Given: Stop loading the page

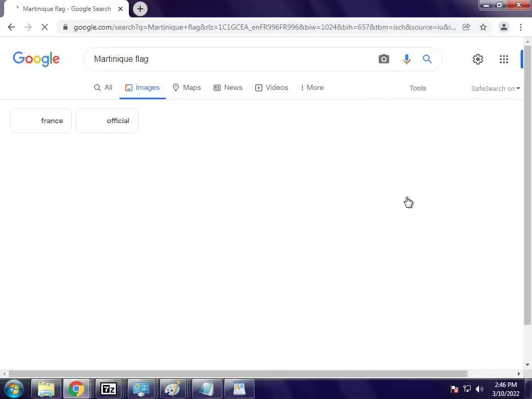Looking at the screenshot, I should (x=45, y=27).
